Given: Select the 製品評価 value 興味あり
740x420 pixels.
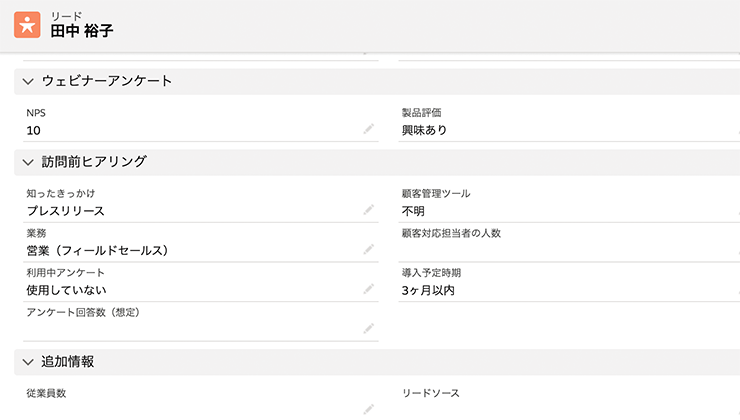Looking at the screenshot, I should pyautogui.click(x=424, y=130).
